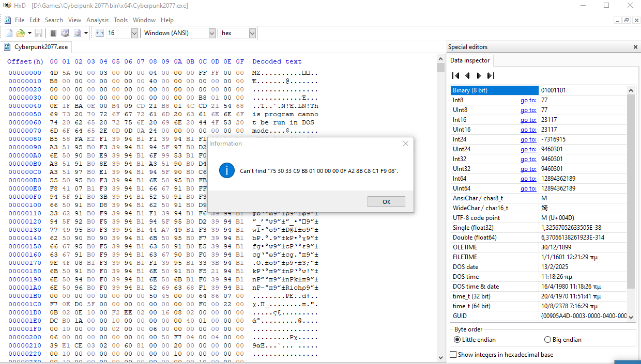Click the blue information icon in the dialog
The width and height of the screenshot is (641, 364).
click(227, 170)
